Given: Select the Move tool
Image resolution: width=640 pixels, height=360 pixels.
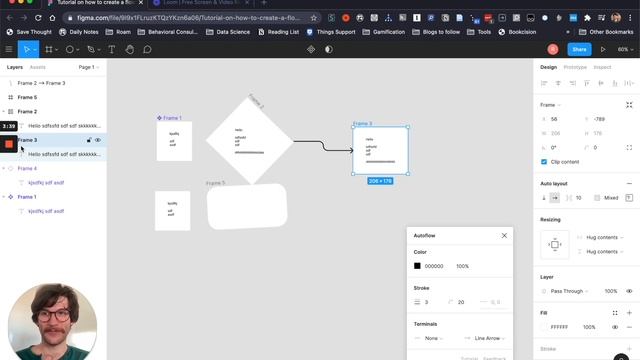Looking at the screenshot, I should click(27, 49).
